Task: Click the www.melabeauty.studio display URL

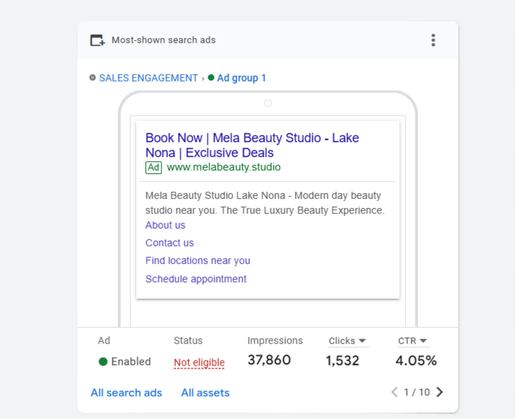Action: tap(224, 167)
